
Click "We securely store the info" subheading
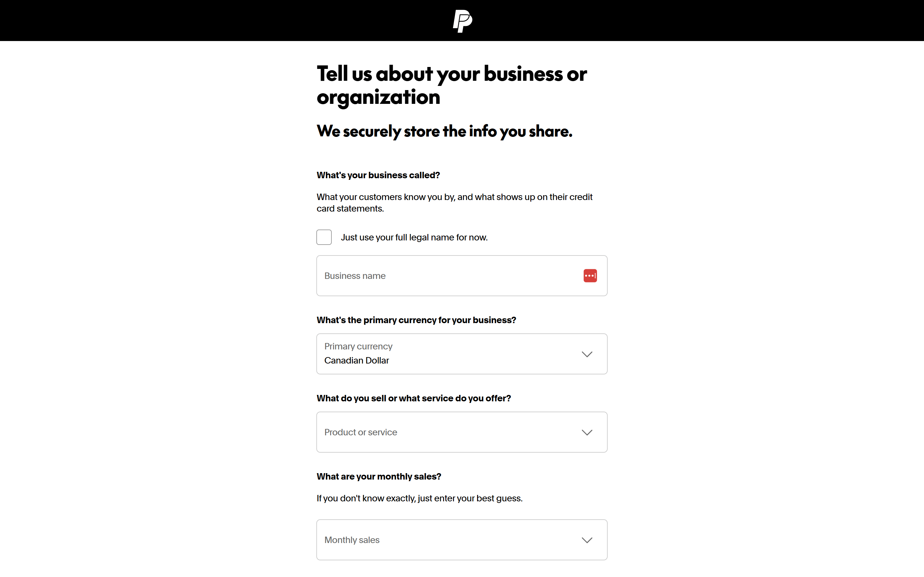[444, 131]
